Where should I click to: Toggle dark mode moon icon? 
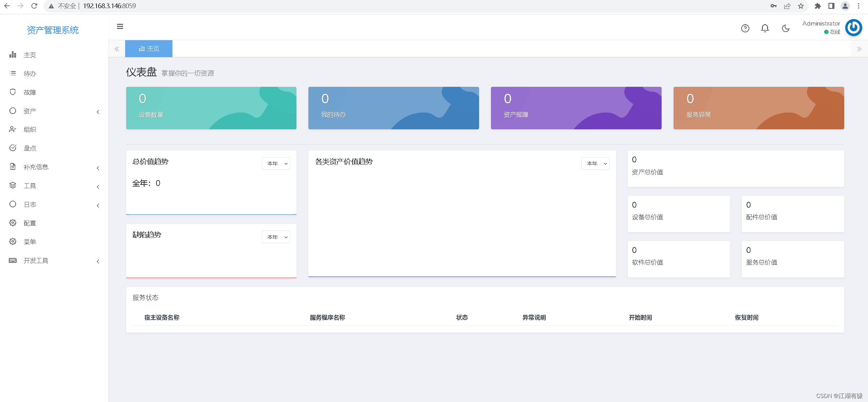(x=785, y=28)
